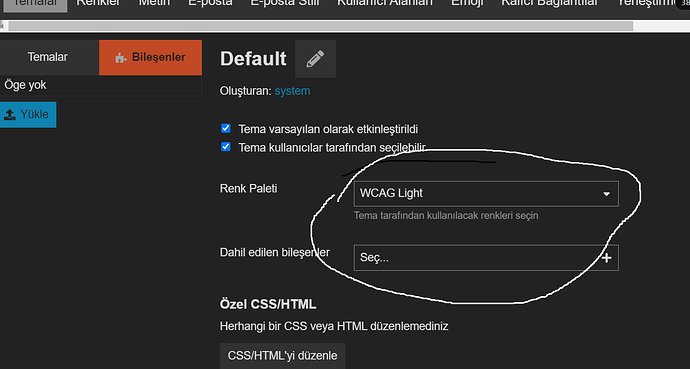Click the Tema tarafından kullanılacak renkleri seçin hint
The height and width of the screenshot is (369, 690).
tap(446, 216)
